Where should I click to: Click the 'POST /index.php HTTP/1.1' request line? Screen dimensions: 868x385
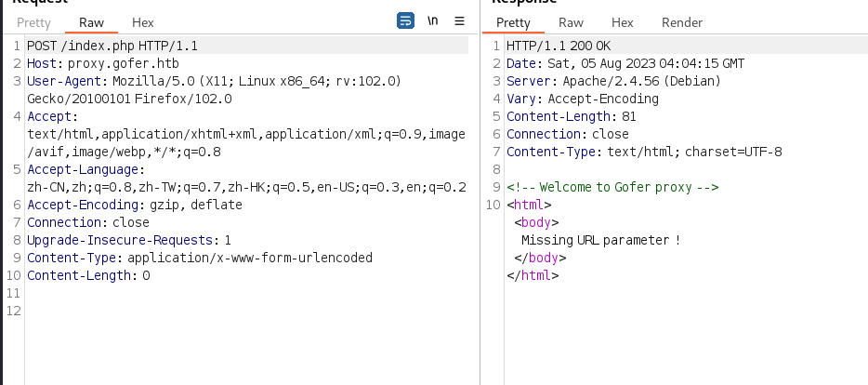click(x=112, y=46)
